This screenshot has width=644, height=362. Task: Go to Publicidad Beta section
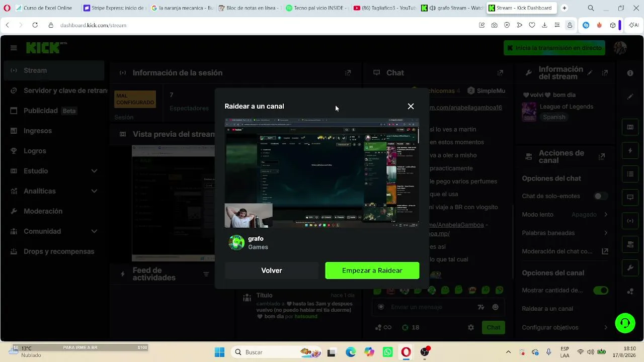[x=54, y=111]
